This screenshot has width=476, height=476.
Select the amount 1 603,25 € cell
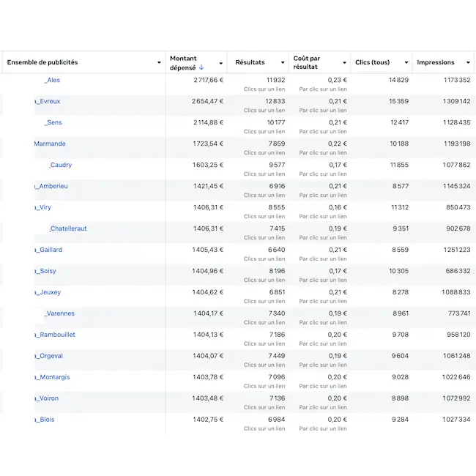pos(208,166)
